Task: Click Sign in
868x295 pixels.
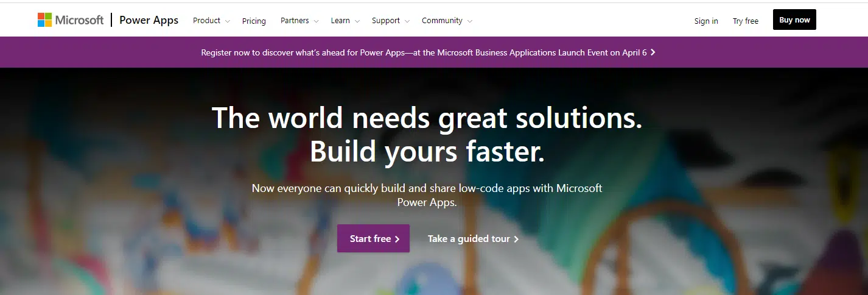Action: 706,21
